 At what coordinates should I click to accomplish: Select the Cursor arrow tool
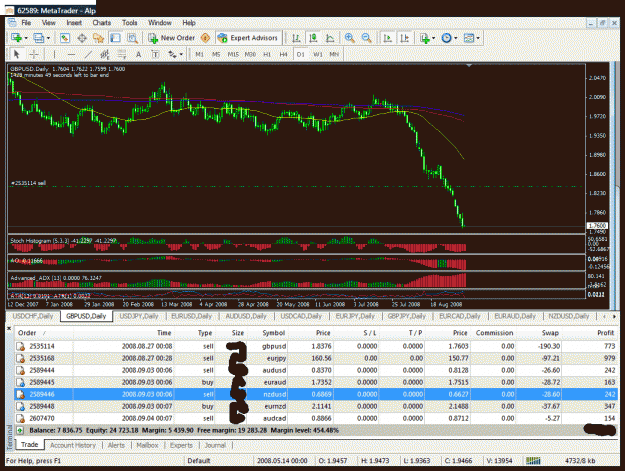[17, 54]
